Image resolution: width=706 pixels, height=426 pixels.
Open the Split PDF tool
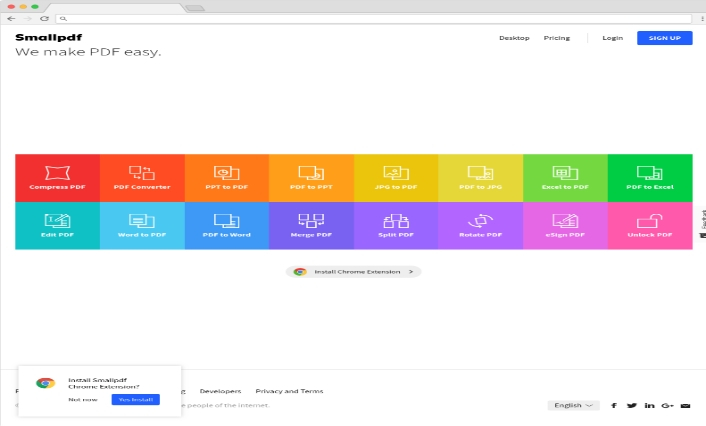coord(396,226)
